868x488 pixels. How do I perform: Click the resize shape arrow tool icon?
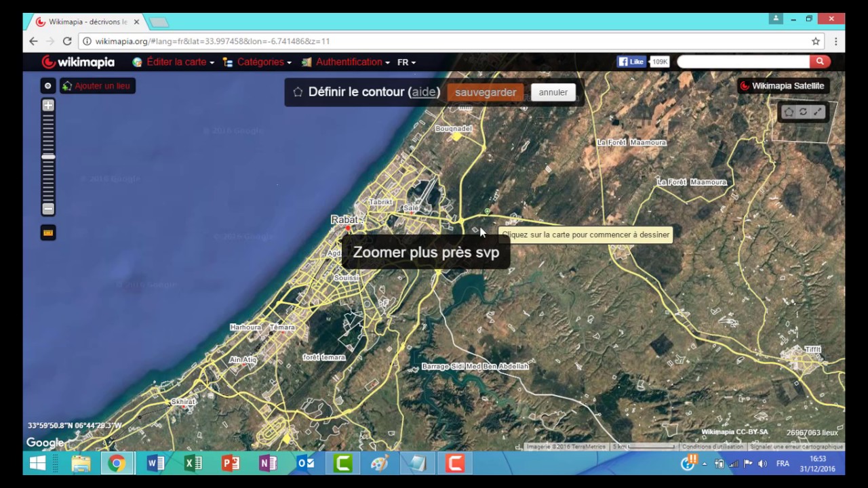818,112
